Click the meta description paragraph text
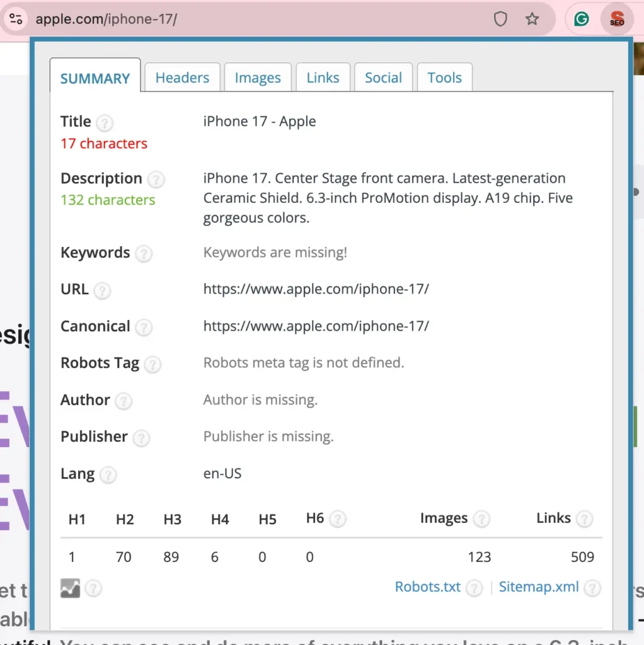The height and width of the screenshot is (645, 644). click(388, 198)
